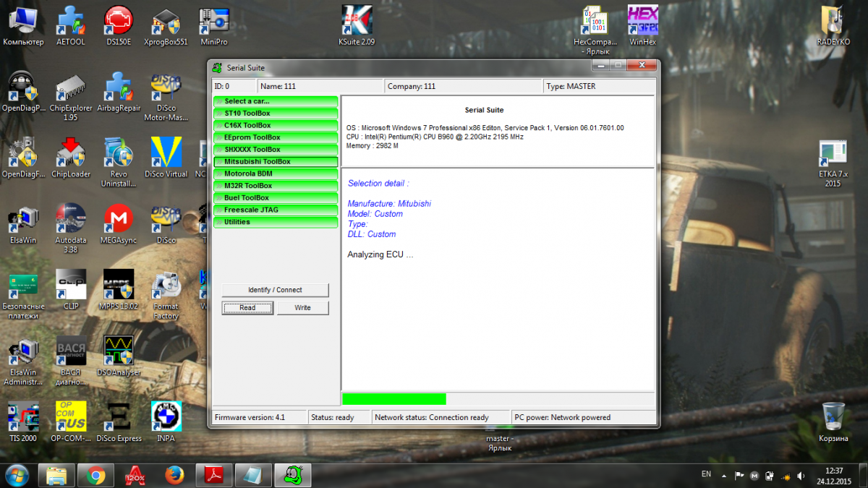Screen dimensions: 868x488
Task: Select the TIS 2000 desktop icon
Action: coord(23,422)
